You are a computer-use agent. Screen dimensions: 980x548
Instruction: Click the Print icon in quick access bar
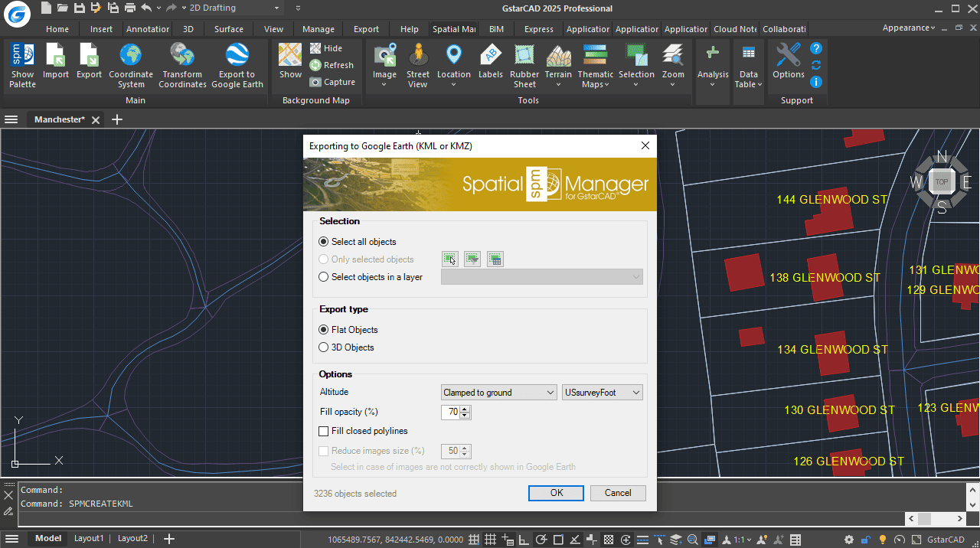tap(129, 8)
